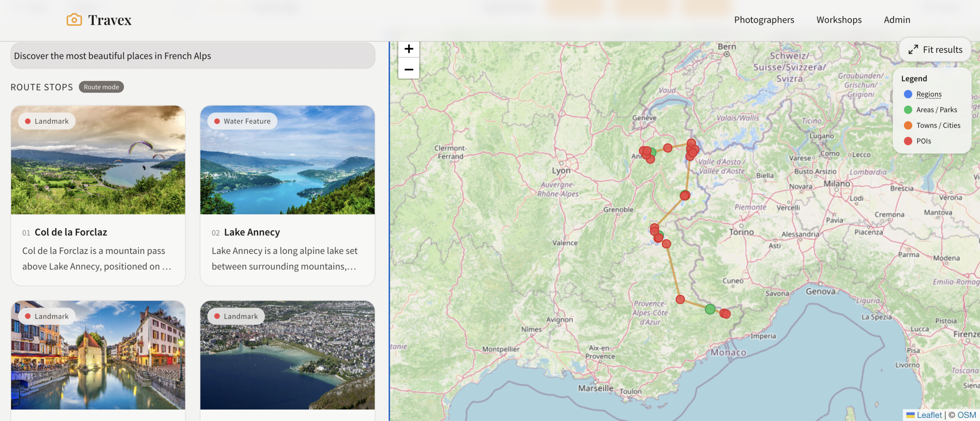Click Landmark tag on the aerial photo card
The image size is (980, 421).
click(236, 316)
